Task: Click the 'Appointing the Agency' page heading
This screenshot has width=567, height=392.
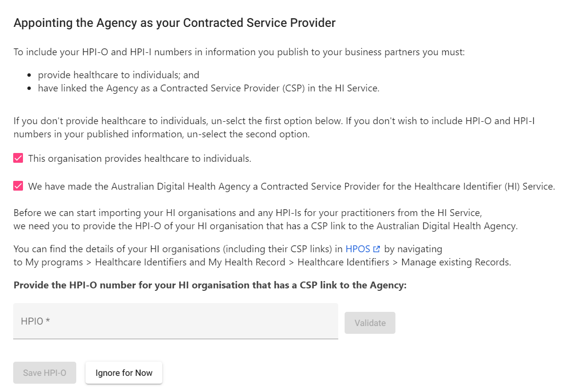Action: [x=174, y=23]
